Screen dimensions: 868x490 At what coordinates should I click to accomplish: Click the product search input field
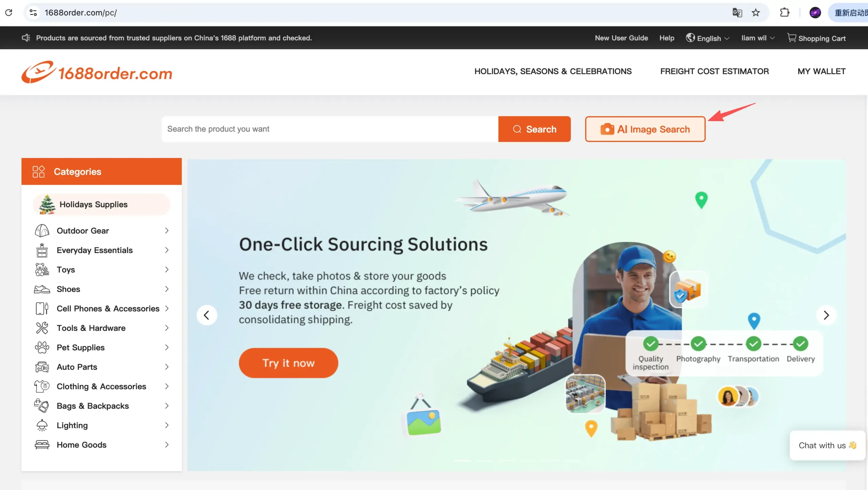330,129
